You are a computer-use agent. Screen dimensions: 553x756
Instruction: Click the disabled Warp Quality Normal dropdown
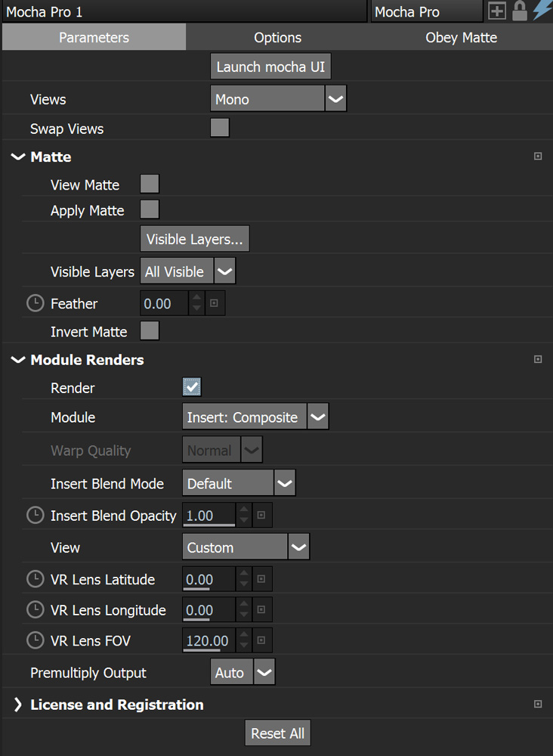click(222, 450)
